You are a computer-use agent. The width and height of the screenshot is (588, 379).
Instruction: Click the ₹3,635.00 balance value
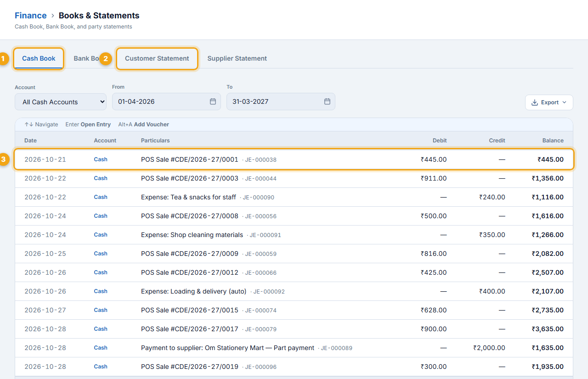pyautogui.click(x=548, y=329)
